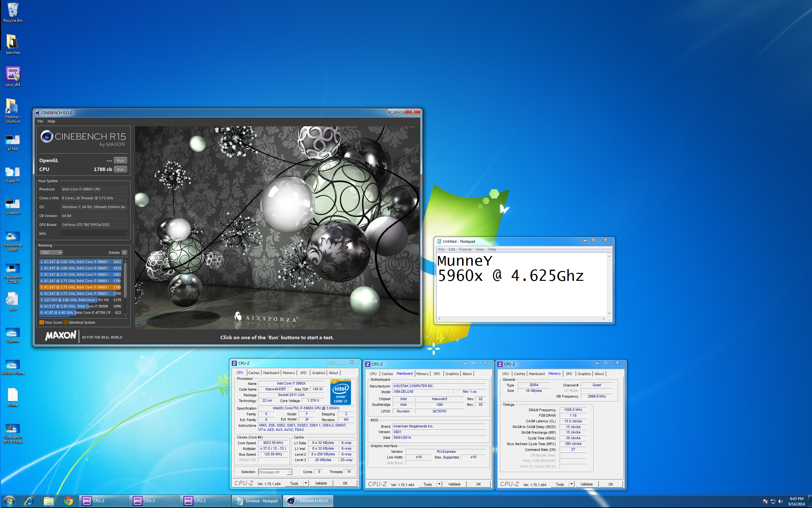Select the Cinebench R11.5 19.46 icon
Viewport: 812px width, 508px height.
tap(13, 433)
